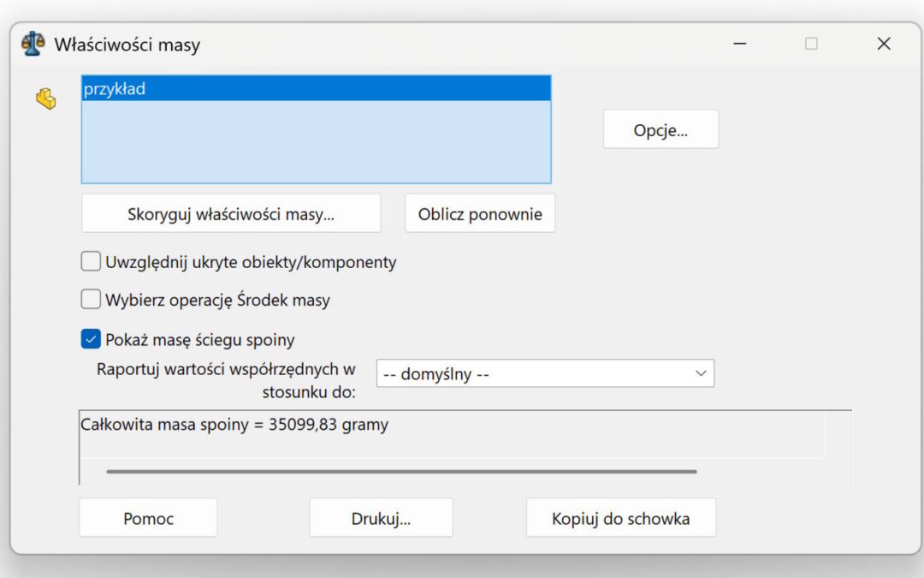
Task: Click the Właściwości masy title bar text
Action: pyautogui.click(x=127, y=45)
